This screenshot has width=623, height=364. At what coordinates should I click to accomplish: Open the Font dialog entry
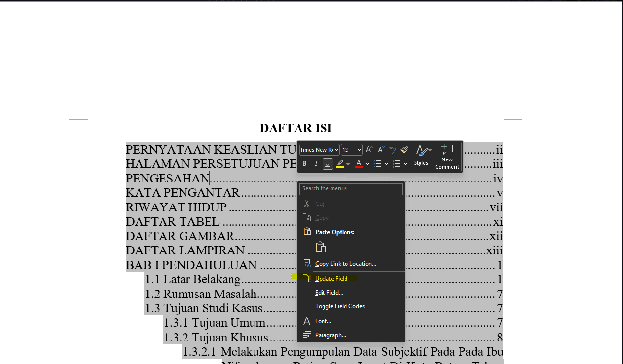tap(323, 321)
